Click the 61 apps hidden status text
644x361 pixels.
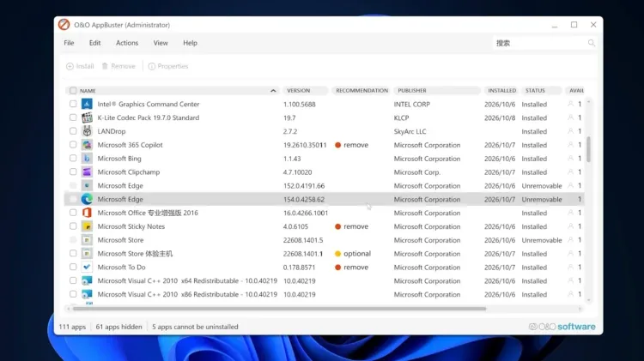tap(118, 327)
